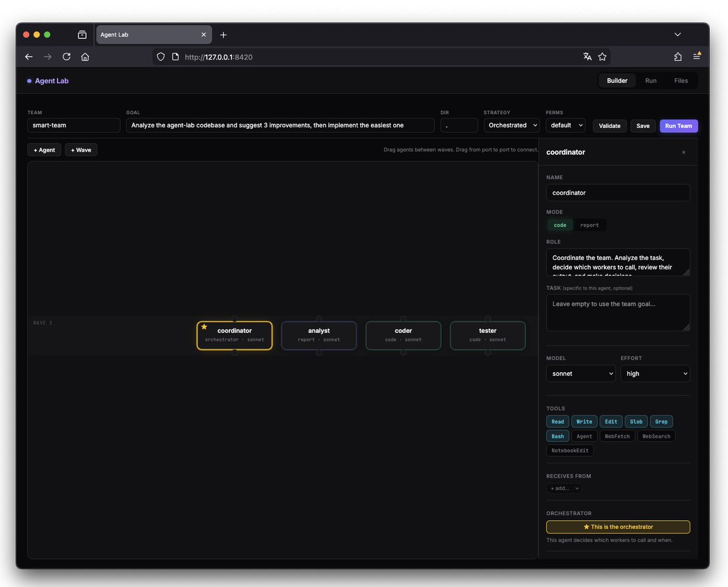Switch to the Run tab
This screenshot has width=728, height=587.
[x=651, y=81]
